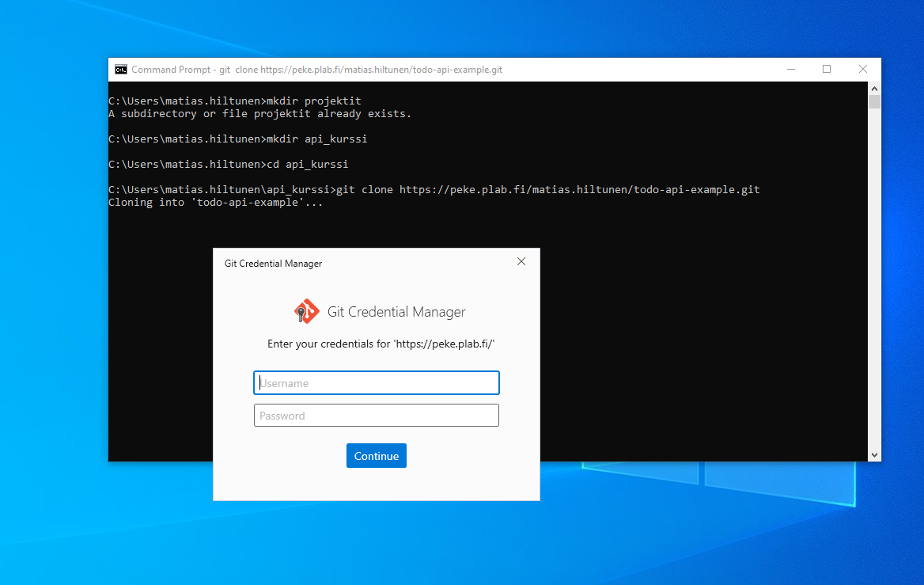Close the Git Credential Manager dialog
The image size is (924, 585).
pos(521,261)
